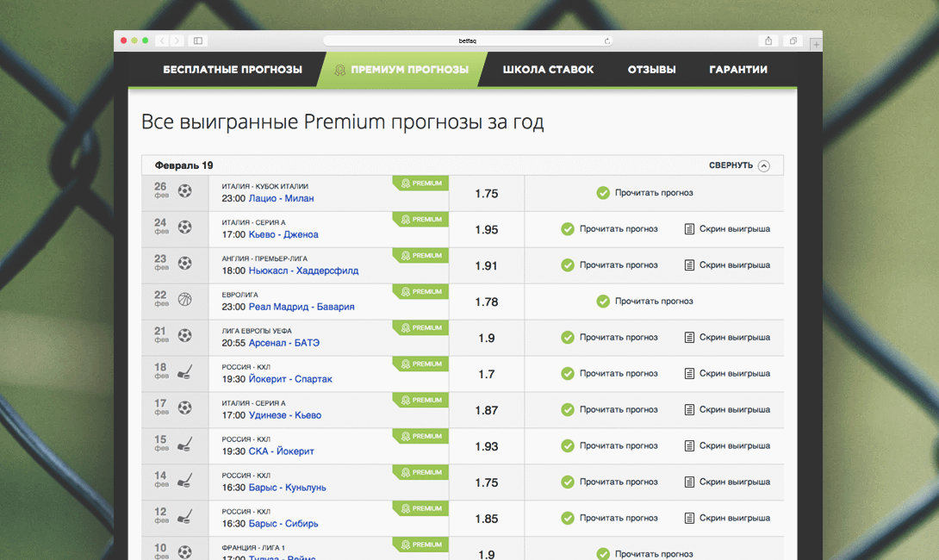Click the soccer ball icon for 23 фев
The image size is (939, 560).
[184, 263]
